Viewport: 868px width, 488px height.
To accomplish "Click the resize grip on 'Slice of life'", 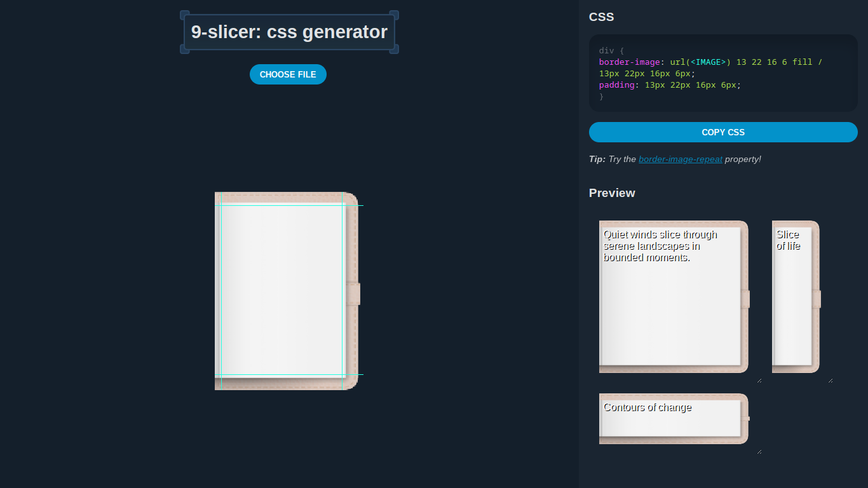I will pyautogui.click(x=831, y=379).
